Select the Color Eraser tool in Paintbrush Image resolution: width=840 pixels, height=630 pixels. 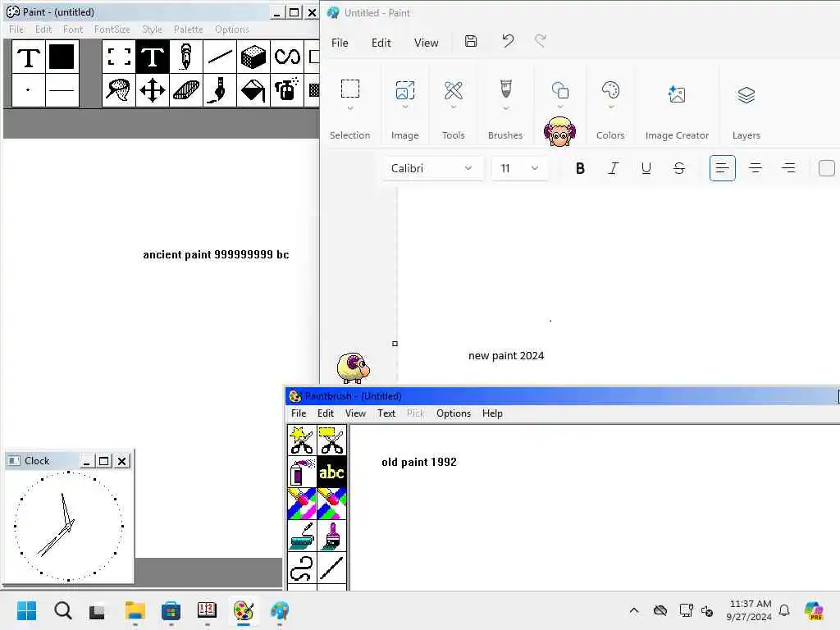(x=302, y=504)
